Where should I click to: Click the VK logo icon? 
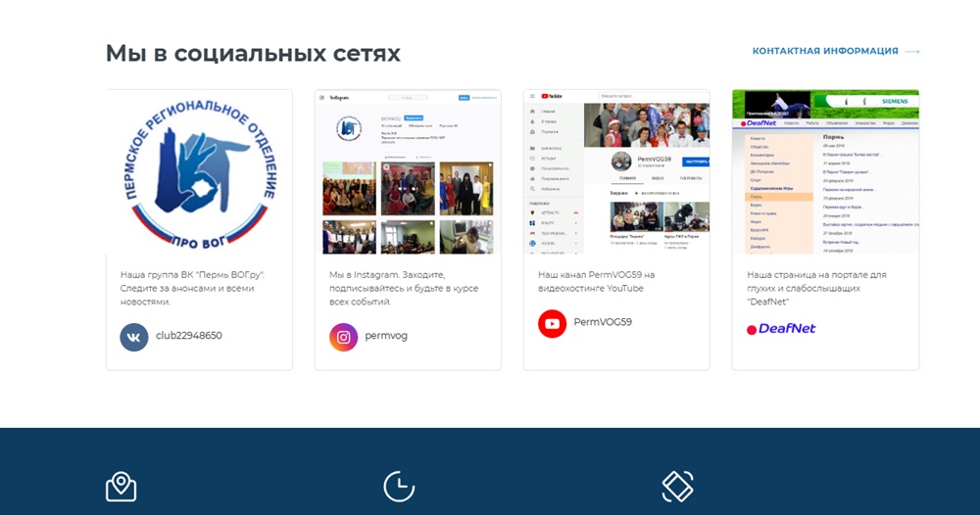(133, 337)
